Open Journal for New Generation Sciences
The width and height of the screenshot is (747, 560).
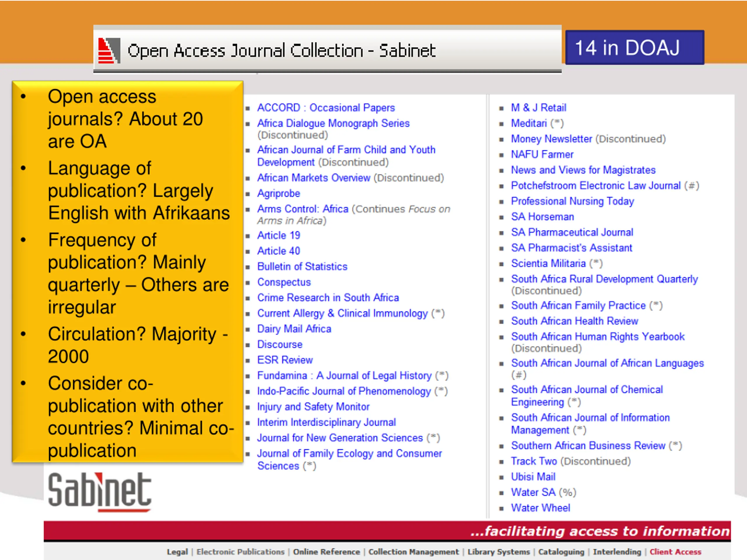[x=340, y=437]
